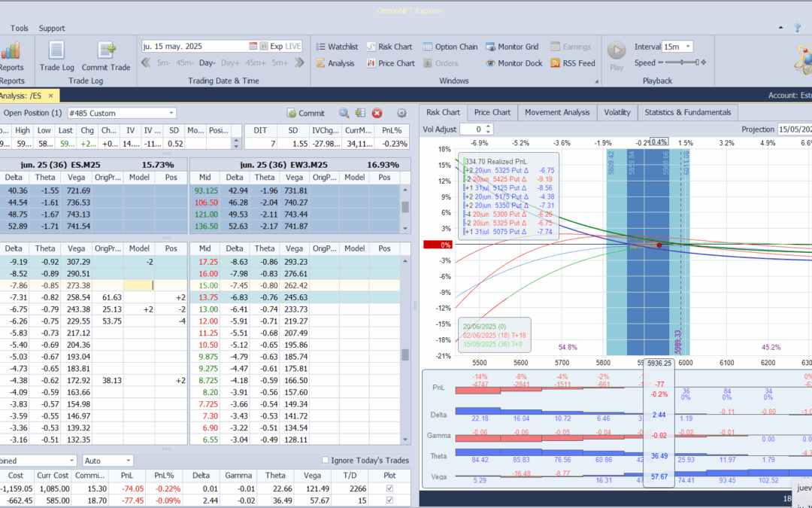Step forward one day with Day+
This screenshot has width=812, height=508.
coord(231,62)
